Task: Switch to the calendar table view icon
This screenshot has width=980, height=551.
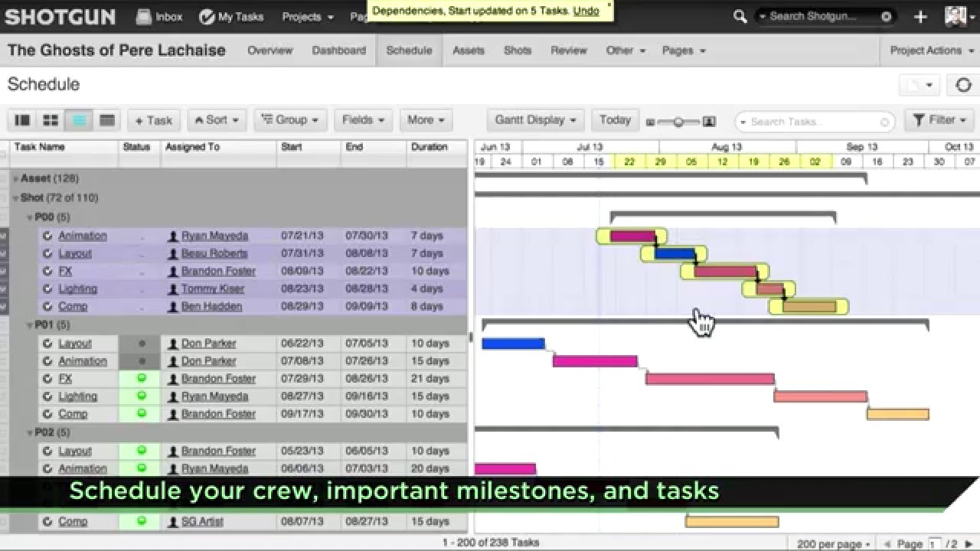Action: (107, 120)
